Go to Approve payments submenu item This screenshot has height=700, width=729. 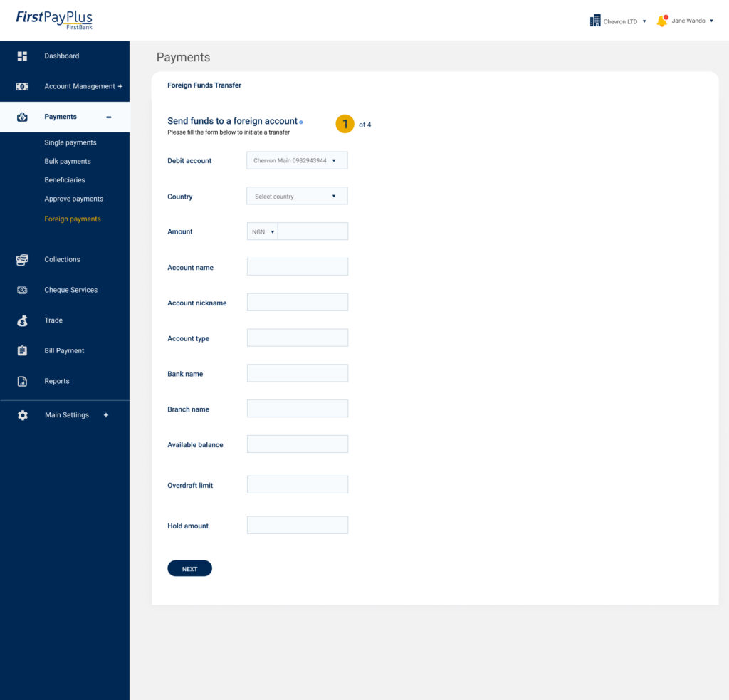click(x=73, y=199)
